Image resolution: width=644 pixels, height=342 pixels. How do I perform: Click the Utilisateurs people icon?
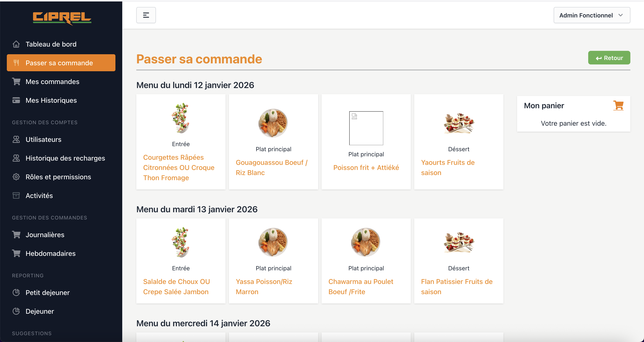(x=16, y=139)
